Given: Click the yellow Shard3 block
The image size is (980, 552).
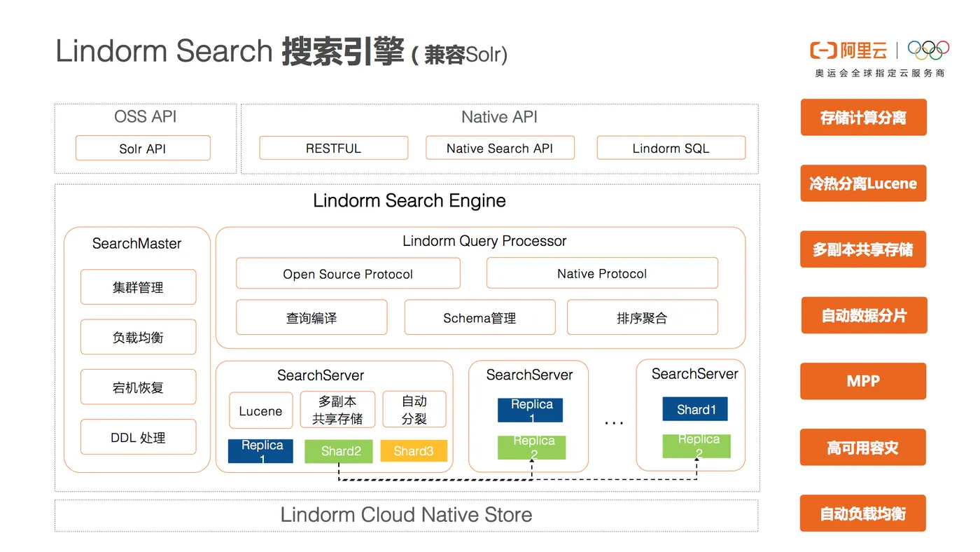Looking at the screenshot, I should pyautogui.click(x=414, y=451).
